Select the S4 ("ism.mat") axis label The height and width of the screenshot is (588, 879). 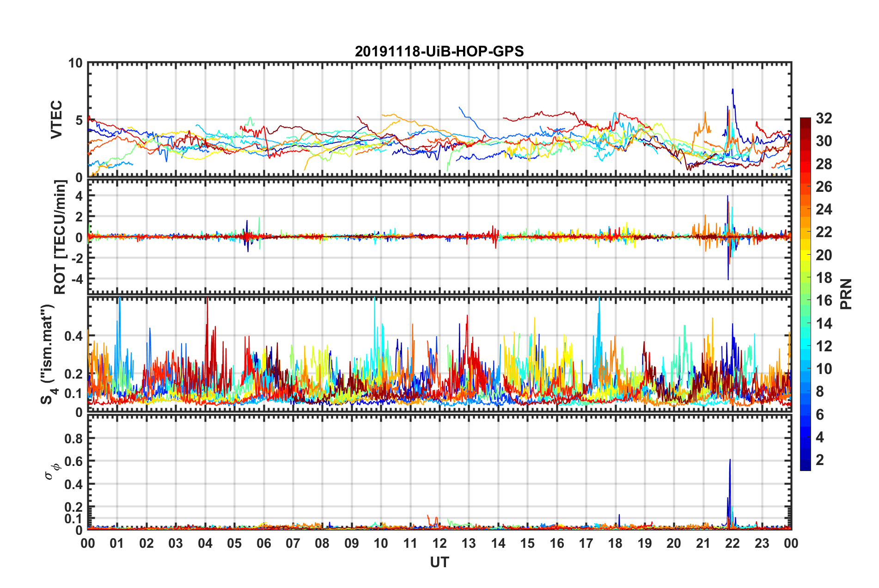click(48, 354)
